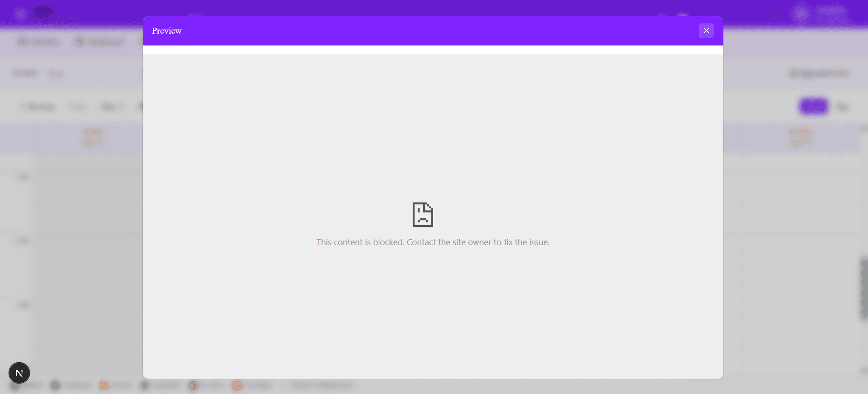Select brown legend dot in bottom bar
Image resolution: width=868 pixels, height=394 pixels.
click(193, 385)
